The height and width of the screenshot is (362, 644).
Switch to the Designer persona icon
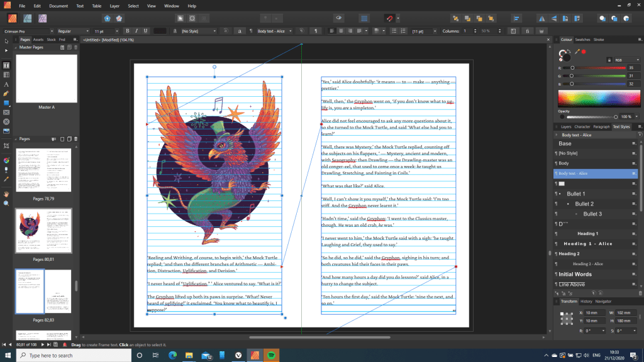(x=28, y=18)
